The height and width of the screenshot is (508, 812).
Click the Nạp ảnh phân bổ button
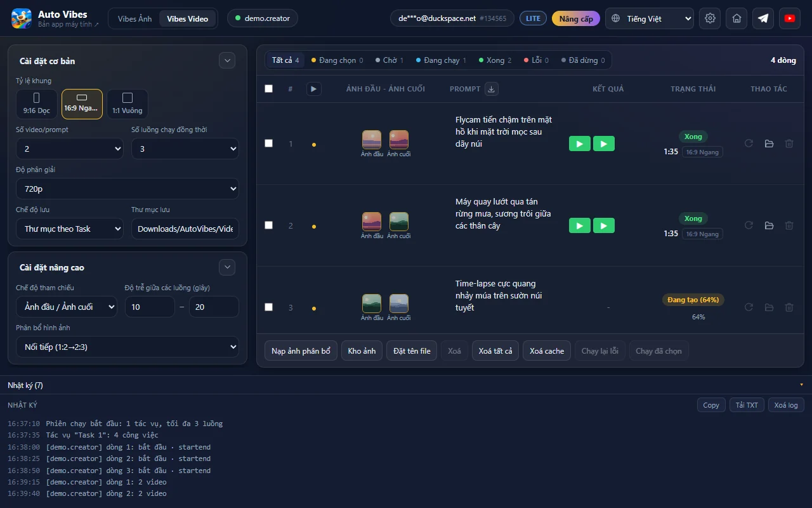(301, 351)
